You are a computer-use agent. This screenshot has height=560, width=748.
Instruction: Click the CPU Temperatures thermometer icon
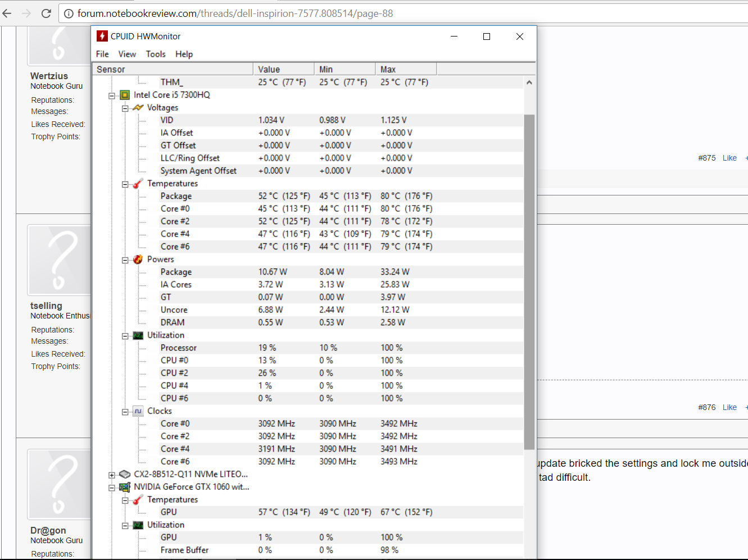[x=138, y=183]
